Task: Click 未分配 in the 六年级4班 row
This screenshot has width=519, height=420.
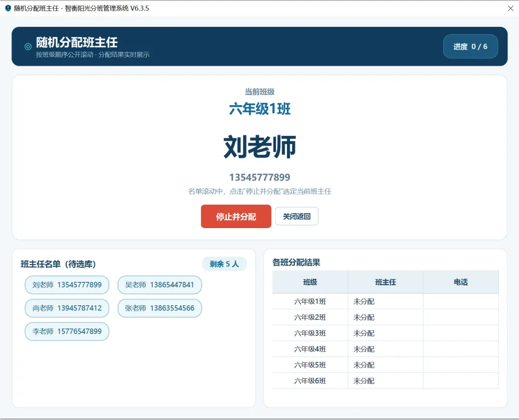Action: click(x=364, y=349)
